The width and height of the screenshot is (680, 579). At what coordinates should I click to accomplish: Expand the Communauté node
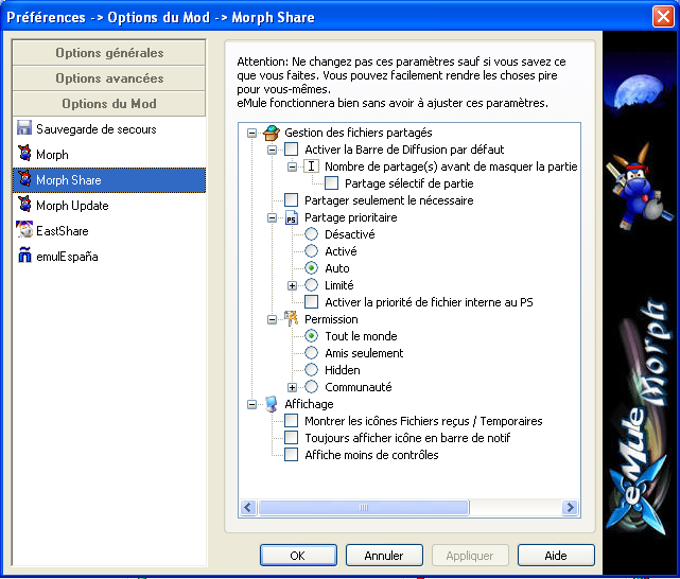click(292, 387)
